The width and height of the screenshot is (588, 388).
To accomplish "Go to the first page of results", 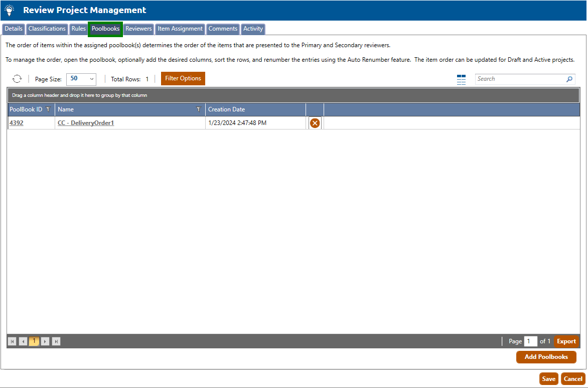I will click(x=12, y=341).
